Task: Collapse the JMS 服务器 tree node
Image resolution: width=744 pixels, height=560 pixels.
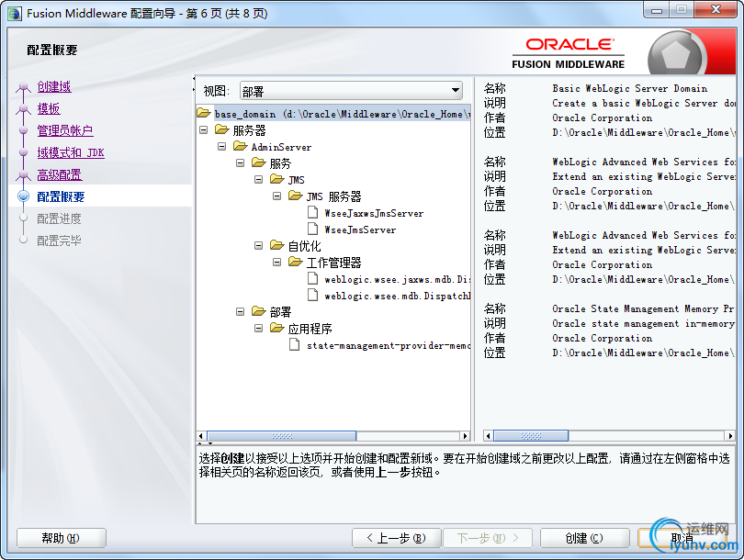Action: pyautogui.click(x=276, y=196)
